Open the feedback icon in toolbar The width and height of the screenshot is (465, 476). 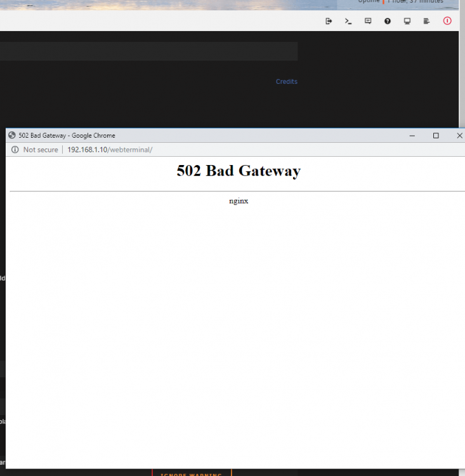368,21
